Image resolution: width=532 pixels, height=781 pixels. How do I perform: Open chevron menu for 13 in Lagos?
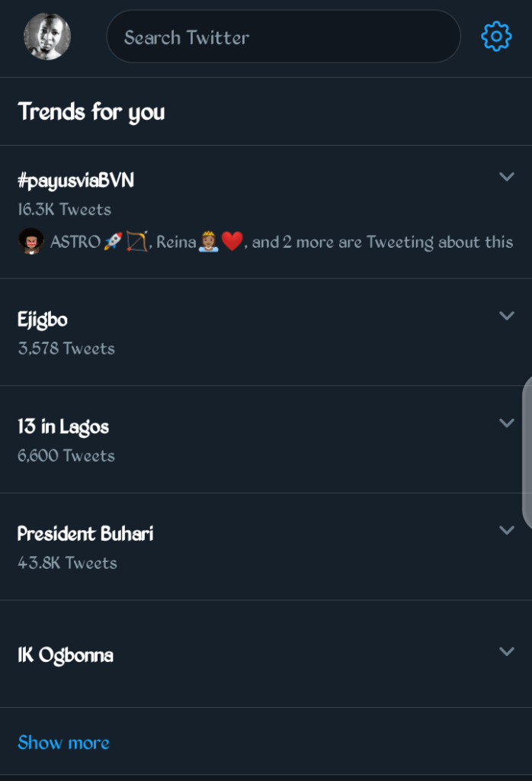coord(506,423)
